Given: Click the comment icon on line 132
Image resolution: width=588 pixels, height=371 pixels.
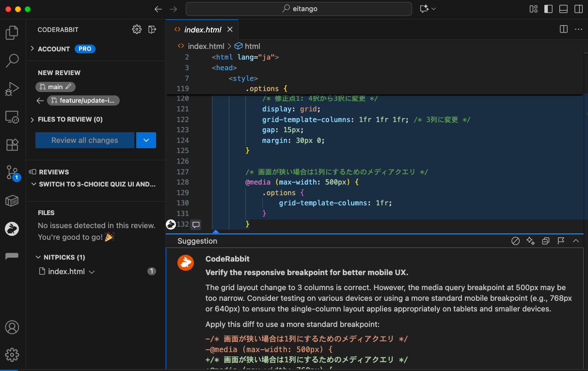Looking at the screenshot, I should [x=196, y=224].
